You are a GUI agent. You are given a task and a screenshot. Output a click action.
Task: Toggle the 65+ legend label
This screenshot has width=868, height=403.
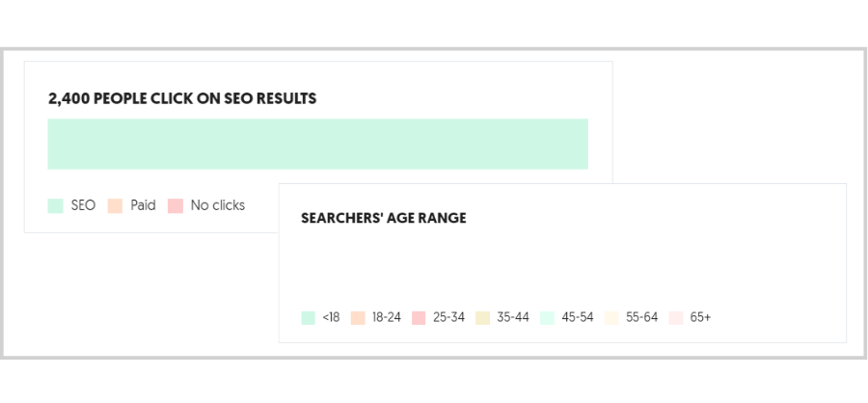700,317
